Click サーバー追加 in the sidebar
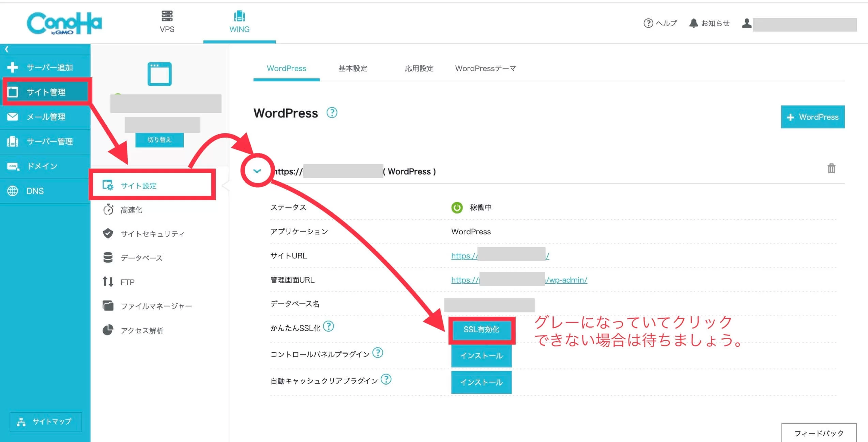The height and width of the screenshot is (442, 868). coord(45,67)
